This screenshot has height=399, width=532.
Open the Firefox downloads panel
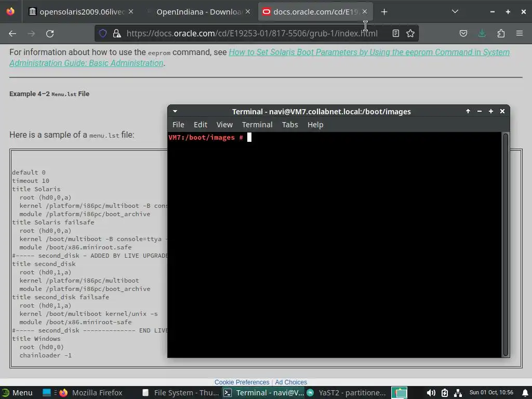point(482,33)
